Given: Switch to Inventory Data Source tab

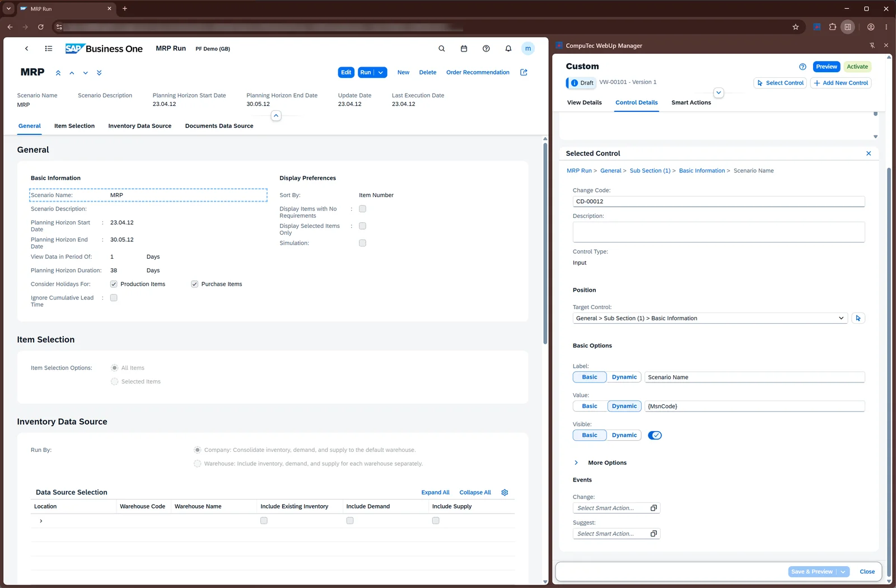Looking at the screenshot, I should [x=140, y=126].
